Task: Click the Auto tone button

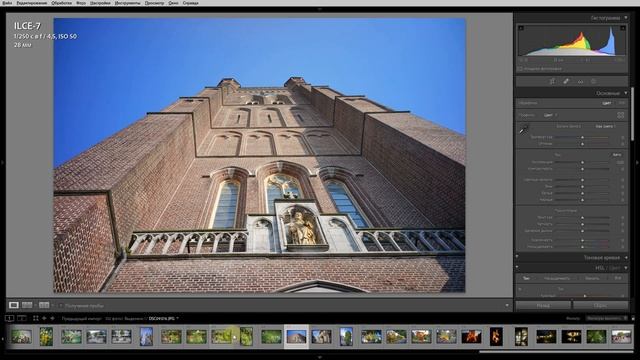Action: 617,155
